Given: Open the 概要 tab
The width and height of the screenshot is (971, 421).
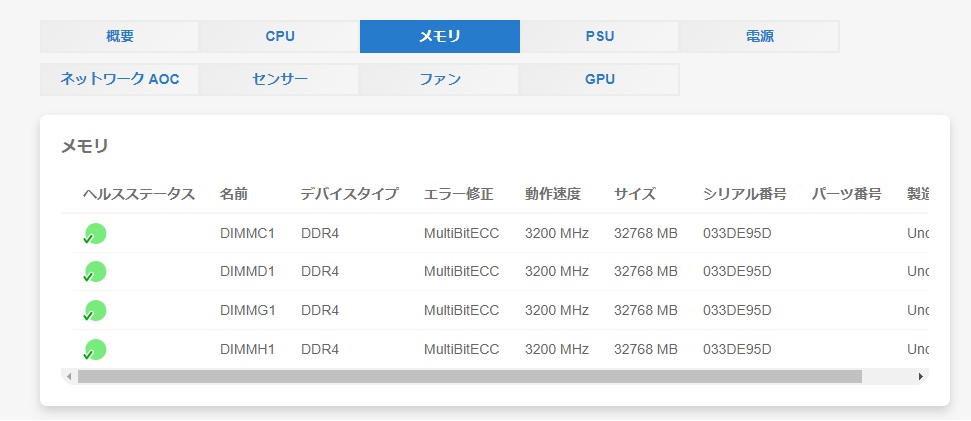Looking at the screenshot, I should (120, 37).
